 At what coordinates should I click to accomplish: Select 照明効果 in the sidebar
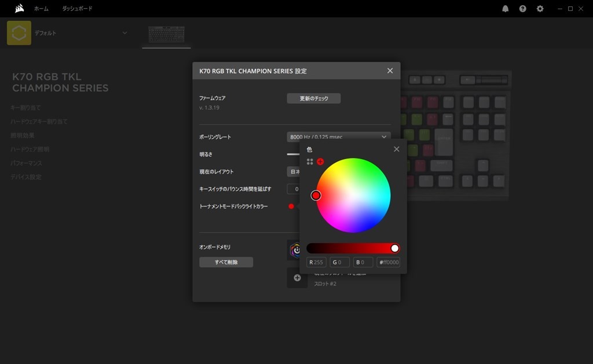click(x=23, y=135)
